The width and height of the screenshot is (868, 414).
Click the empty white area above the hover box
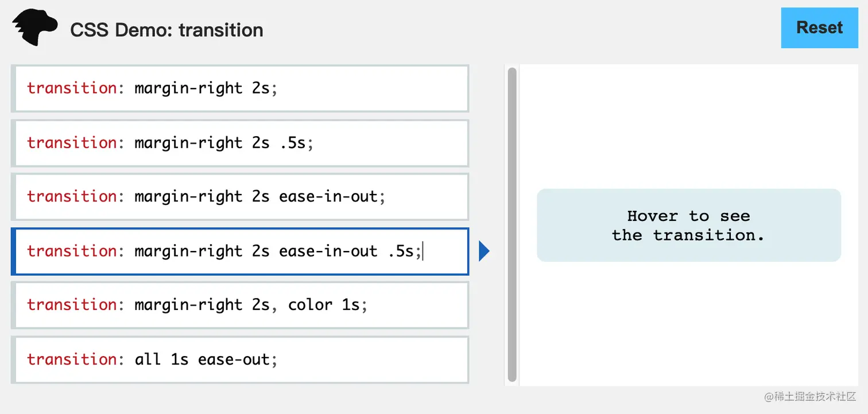688,126
